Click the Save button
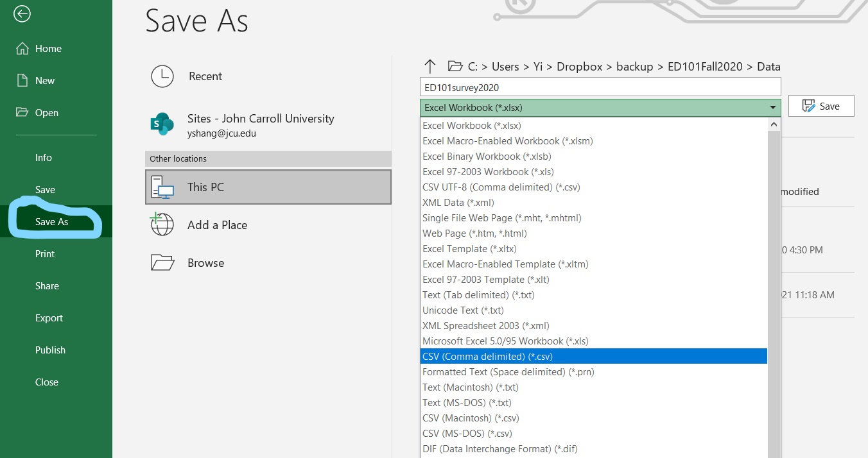The height and width of the screenshot is (458, 868). point(821,106)
